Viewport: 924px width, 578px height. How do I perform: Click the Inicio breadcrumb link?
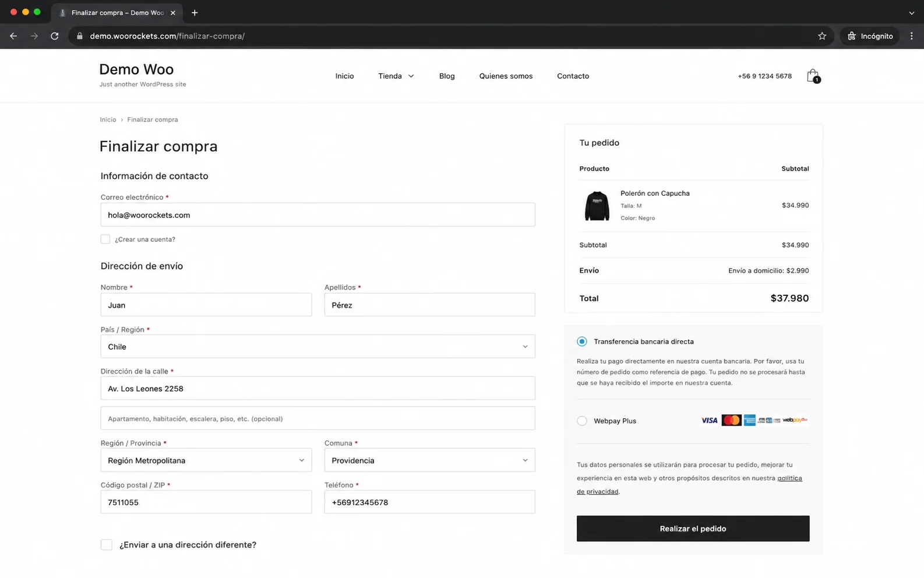pos(108,119)
